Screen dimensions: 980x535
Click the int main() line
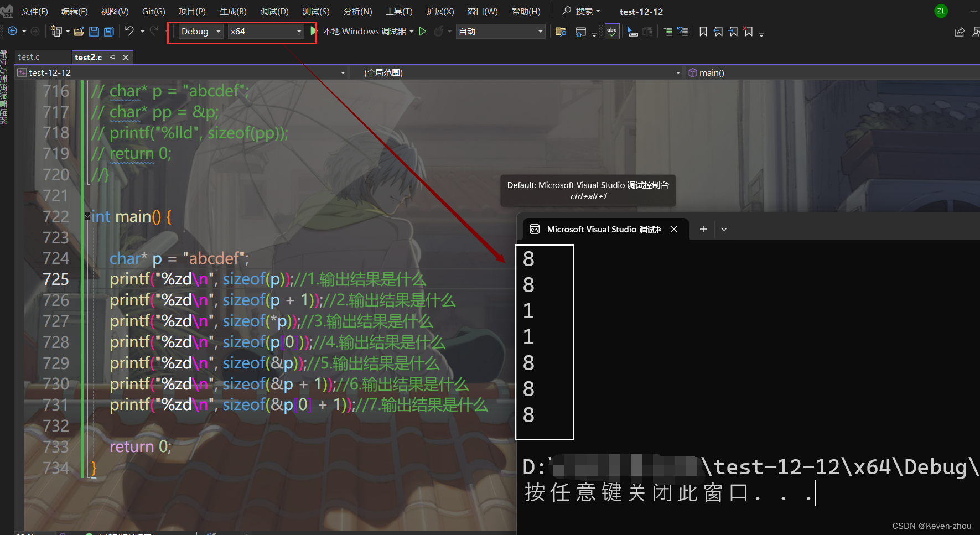point(132,216)
